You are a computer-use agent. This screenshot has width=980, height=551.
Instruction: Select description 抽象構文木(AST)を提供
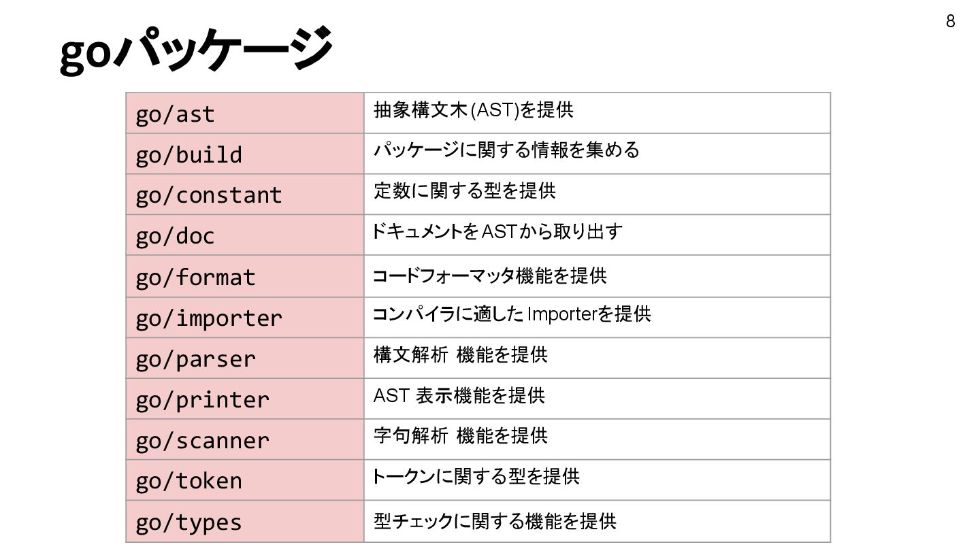[474, 110]
